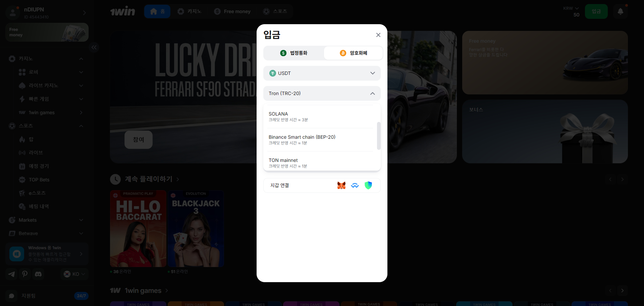Select SOLANA network option
This screenshot has height=306, width=644.
[320, 117]
